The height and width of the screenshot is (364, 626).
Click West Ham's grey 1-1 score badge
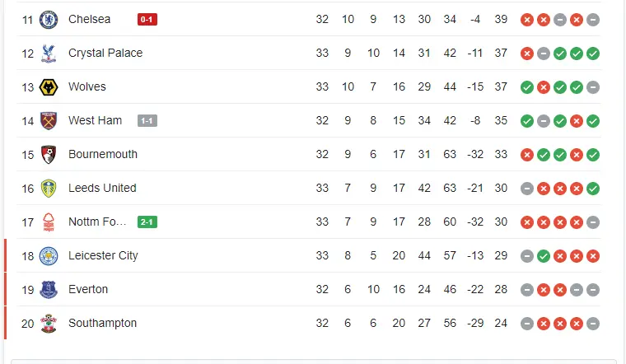147,120
